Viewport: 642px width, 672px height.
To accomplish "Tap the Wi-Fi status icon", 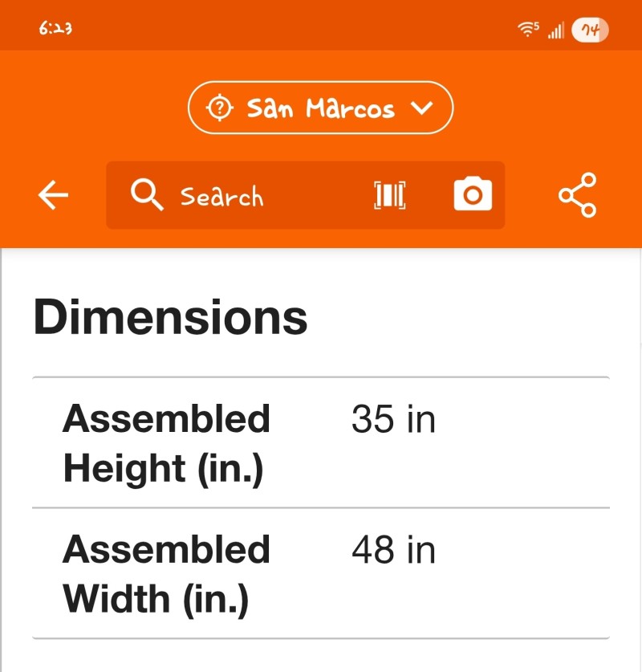I will coord(528,31).
